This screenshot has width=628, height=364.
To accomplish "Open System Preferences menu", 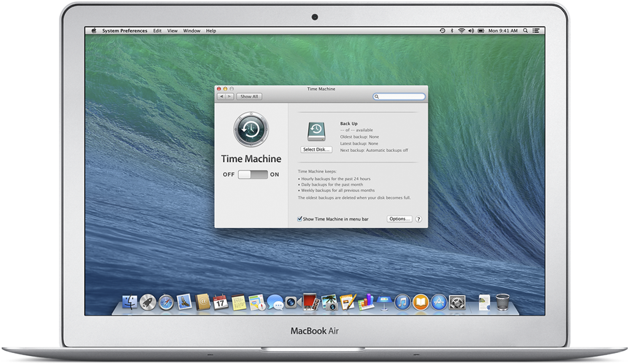I will pos(124,31).
